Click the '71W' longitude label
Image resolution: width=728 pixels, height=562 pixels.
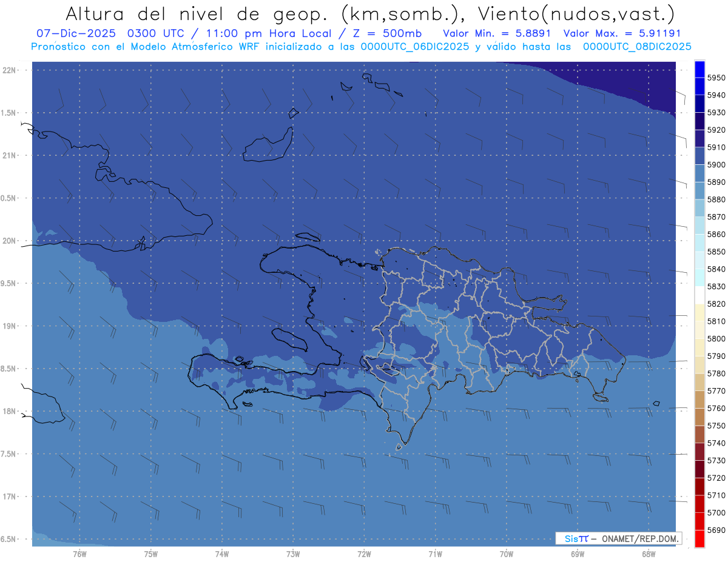click(435, 554)
